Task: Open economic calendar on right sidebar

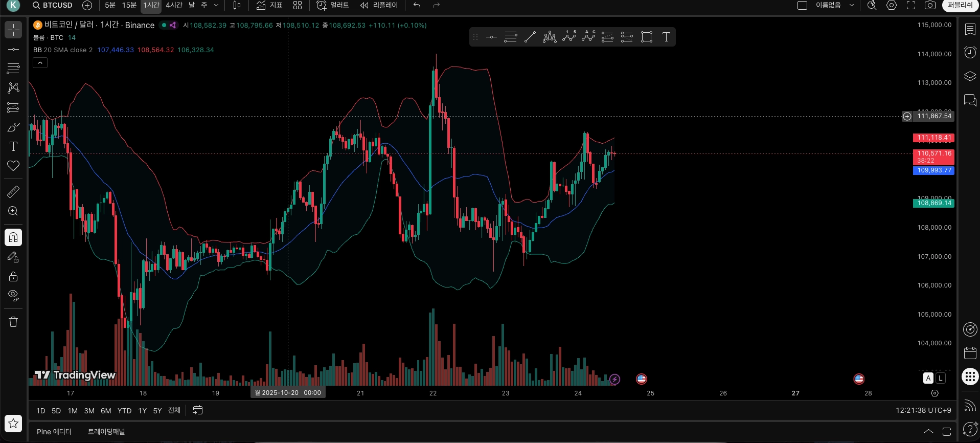Action: pyautogui.click(x=970, y=352)
